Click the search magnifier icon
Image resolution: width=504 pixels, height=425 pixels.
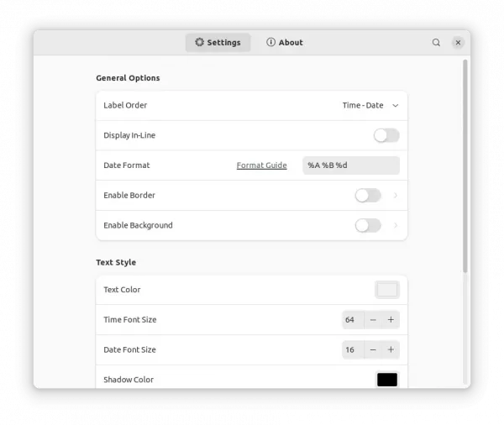point(436,43)
